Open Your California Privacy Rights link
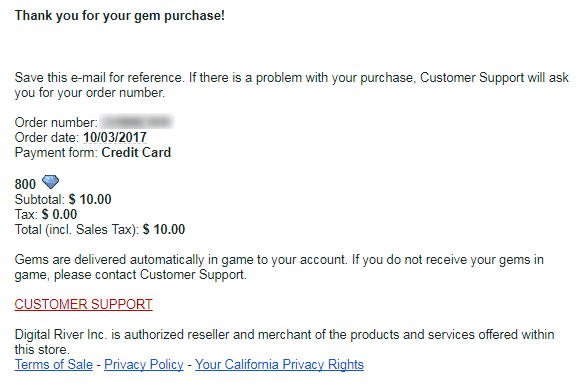Viewport: 583px width, 385px height. pos(279,365)
